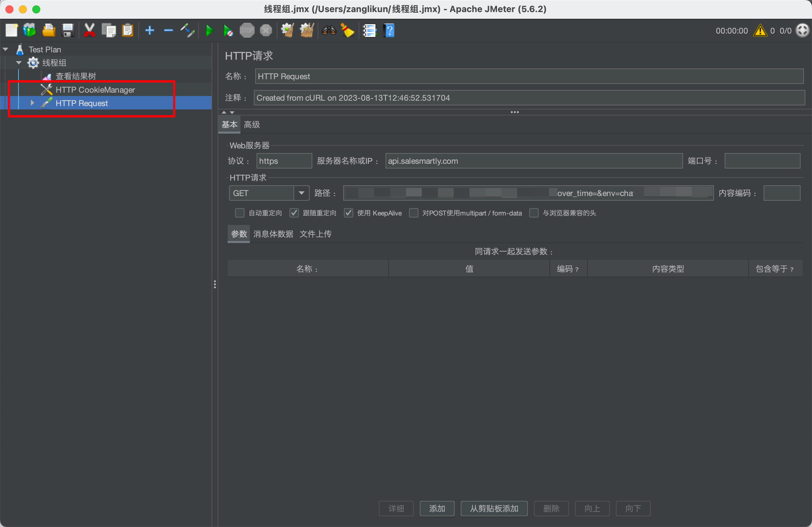Click the 从剪贴板添加 button

tap(494, 508)
